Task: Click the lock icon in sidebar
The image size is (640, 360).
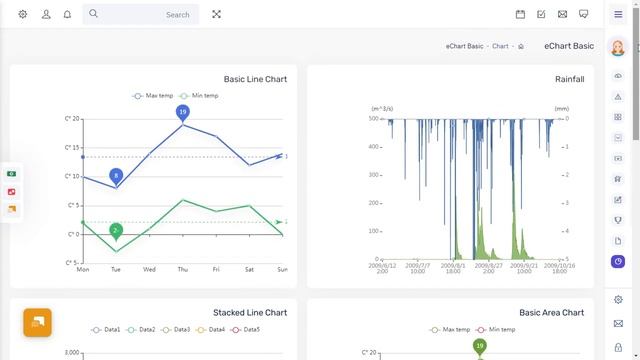Action: click(618, 347)
